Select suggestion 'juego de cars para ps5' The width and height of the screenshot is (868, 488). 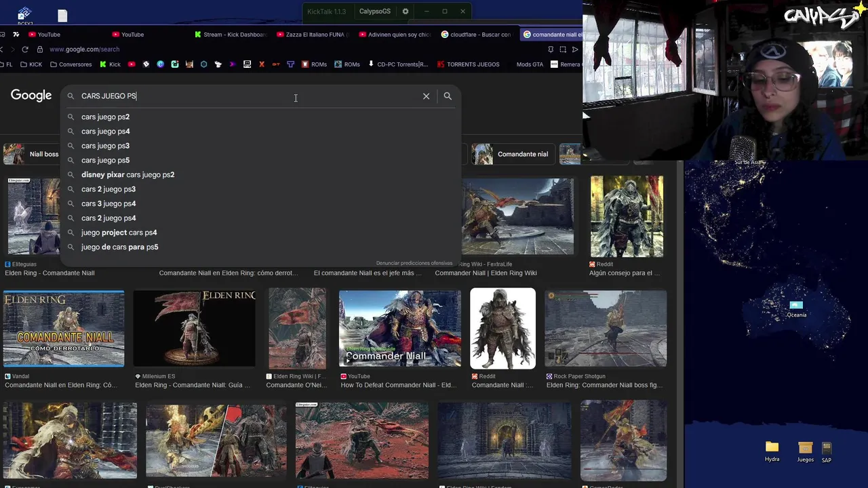261,247
